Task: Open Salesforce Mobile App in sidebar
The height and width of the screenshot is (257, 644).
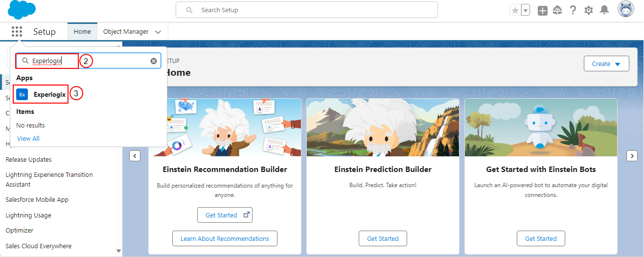Action: click(37, 199)
